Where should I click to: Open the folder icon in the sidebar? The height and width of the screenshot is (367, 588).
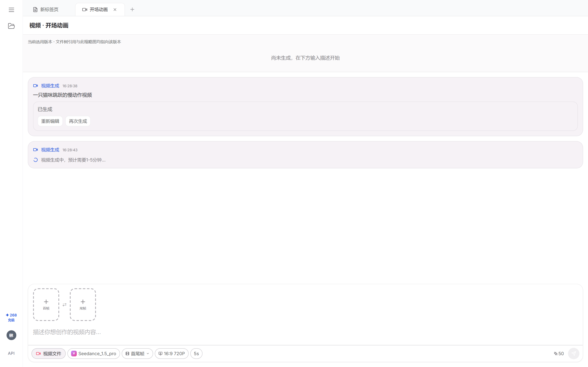pyautogui.click(x=11, y=26)
